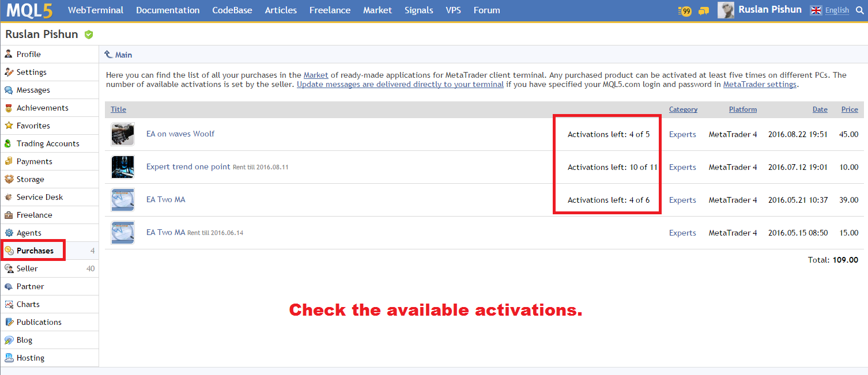Open EA Two MA with rent till 2016.06.14
Screen dimensions: 868x375
[166, 232]
